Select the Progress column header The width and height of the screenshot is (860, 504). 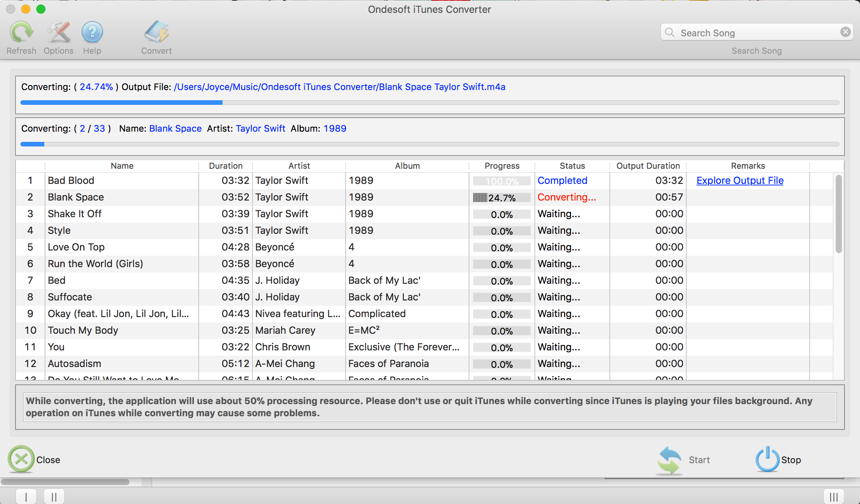coord(501,166)
